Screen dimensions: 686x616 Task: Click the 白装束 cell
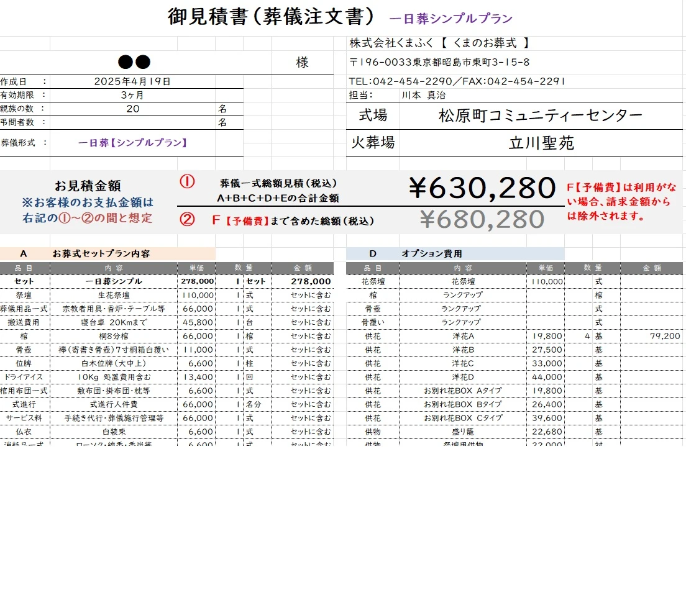click(114, 432)
